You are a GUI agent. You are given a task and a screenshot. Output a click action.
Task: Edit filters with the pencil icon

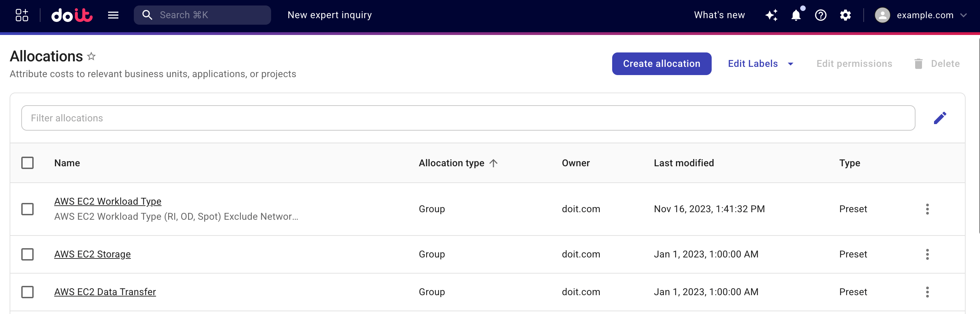[941, 118]
